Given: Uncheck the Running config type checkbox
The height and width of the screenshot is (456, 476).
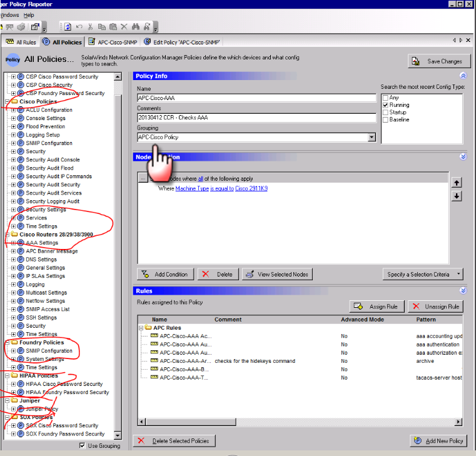Looking at the screenshot, I should 385,105.
